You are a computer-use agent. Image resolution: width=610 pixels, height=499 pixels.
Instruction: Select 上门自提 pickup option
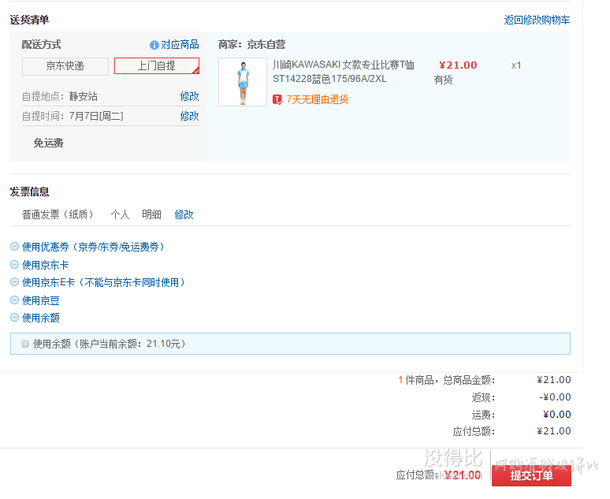tap(156, 66)
